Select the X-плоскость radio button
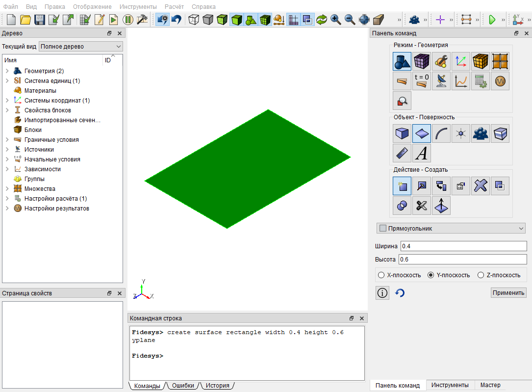The width and height of the screenshot is (532, 392). click(381, 275)
